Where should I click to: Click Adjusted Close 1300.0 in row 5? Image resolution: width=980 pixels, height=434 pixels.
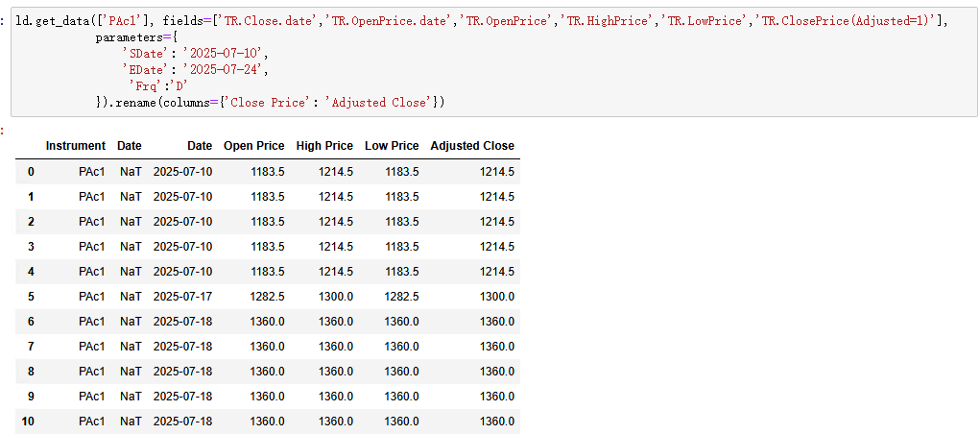tap(497, 297)
